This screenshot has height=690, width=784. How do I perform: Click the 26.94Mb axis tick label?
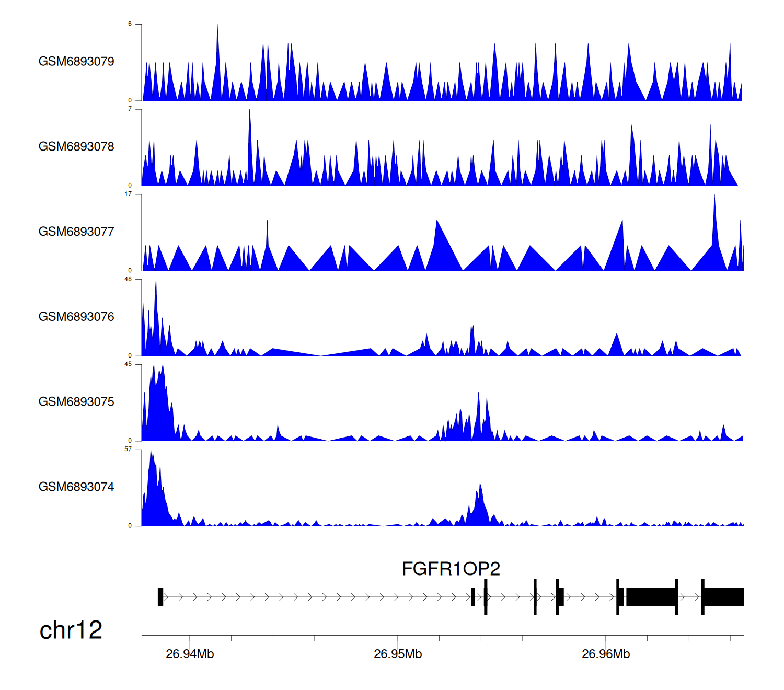pyautogui.click(x=190, y=654)
